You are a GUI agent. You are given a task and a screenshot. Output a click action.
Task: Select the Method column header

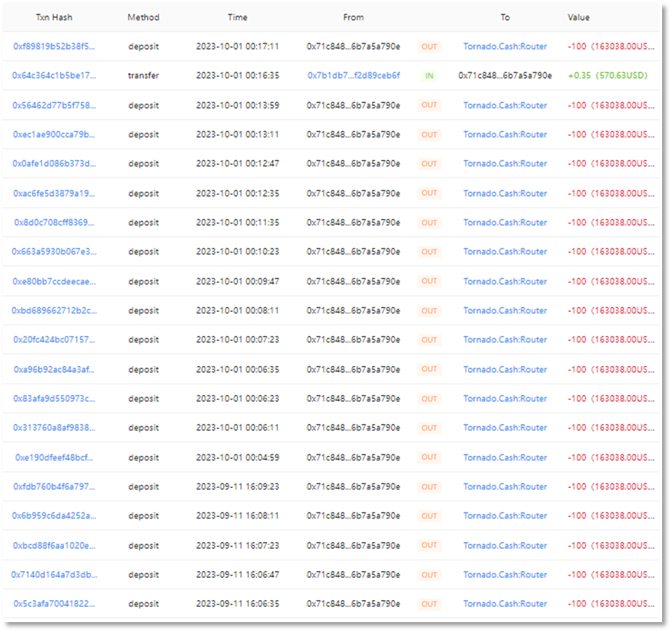click(x=143, y=17)
